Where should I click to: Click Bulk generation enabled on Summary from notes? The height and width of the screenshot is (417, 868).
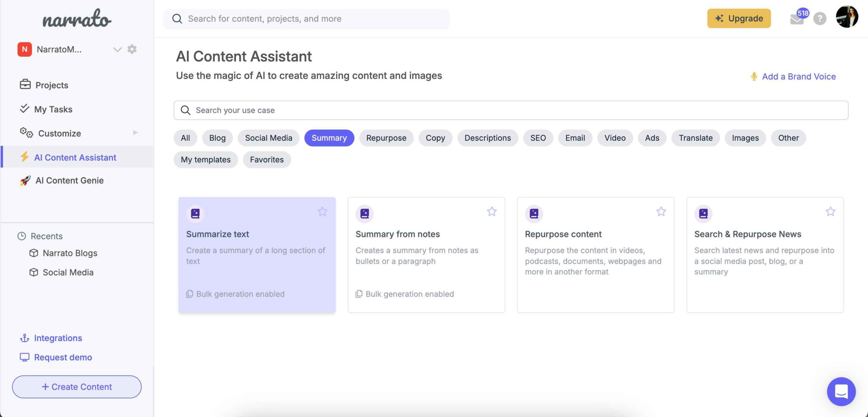pos(405,294)
